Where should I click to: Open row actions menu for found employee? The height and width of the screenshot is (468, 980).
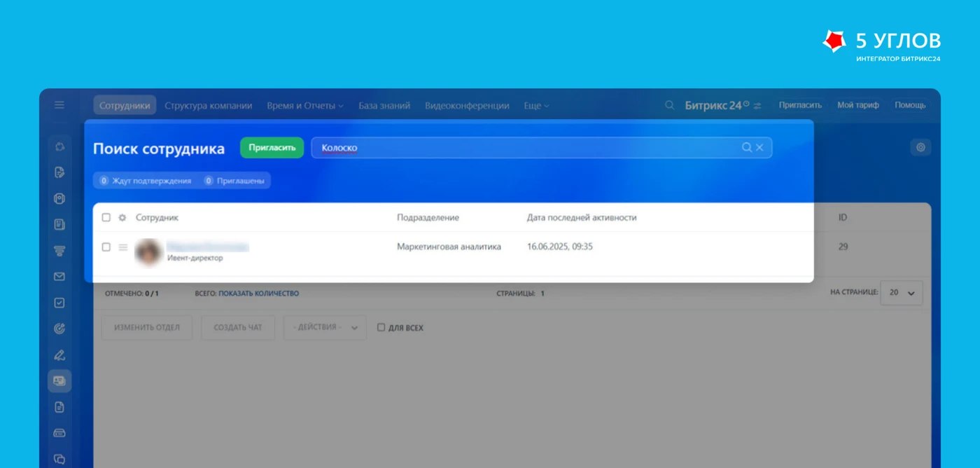tap(122, 247)
